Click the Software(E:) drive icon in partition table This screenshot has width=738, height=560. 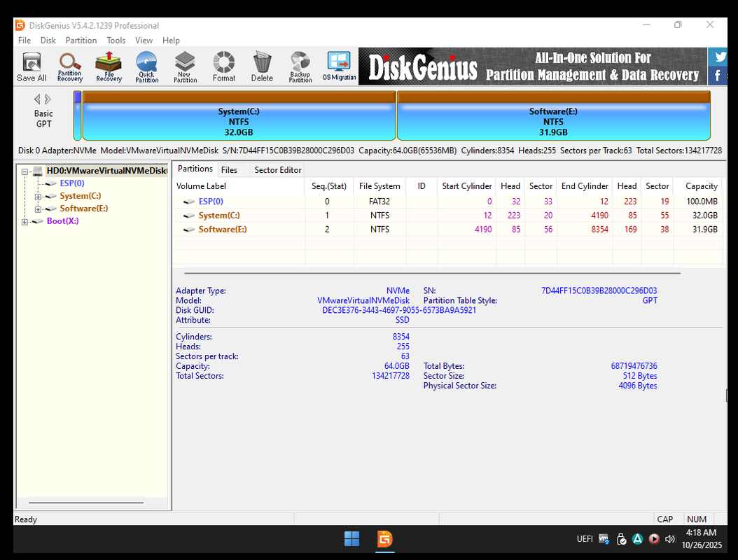tap(189, 230)
